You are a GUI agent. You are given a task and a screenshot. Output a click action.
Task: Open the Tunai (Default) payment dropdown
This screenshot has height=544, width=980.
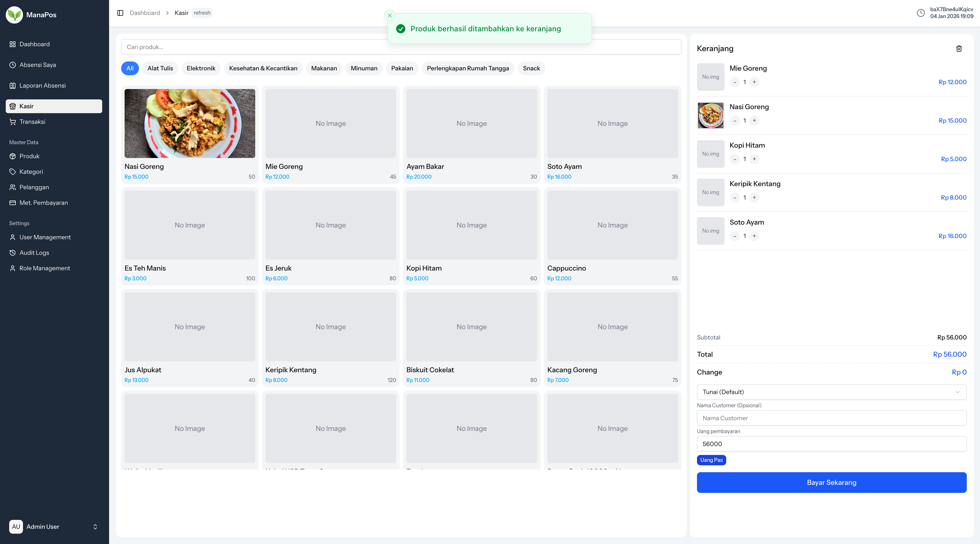(x=831, y=392)
